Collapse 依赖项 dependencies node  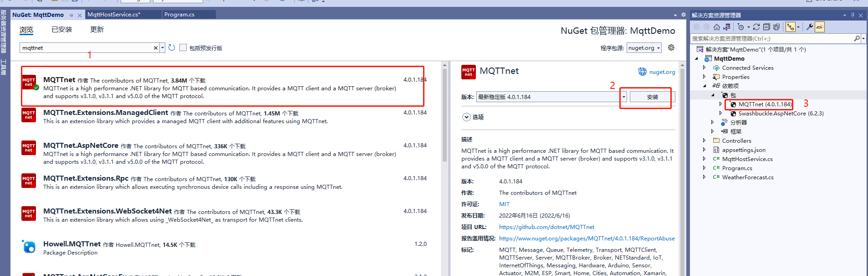point(705,86)
